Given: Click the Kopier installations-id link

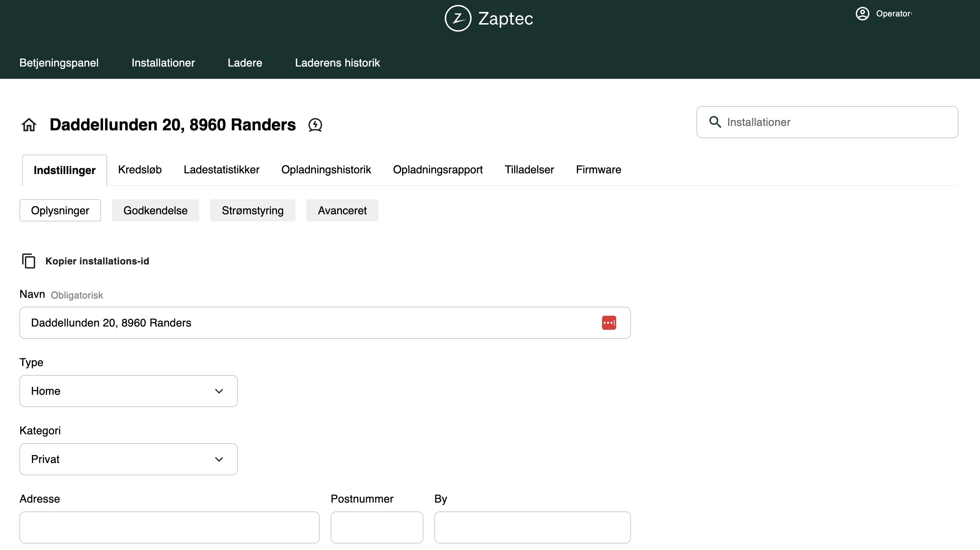Looking at the screenshot, I should [x=97, y=261].
